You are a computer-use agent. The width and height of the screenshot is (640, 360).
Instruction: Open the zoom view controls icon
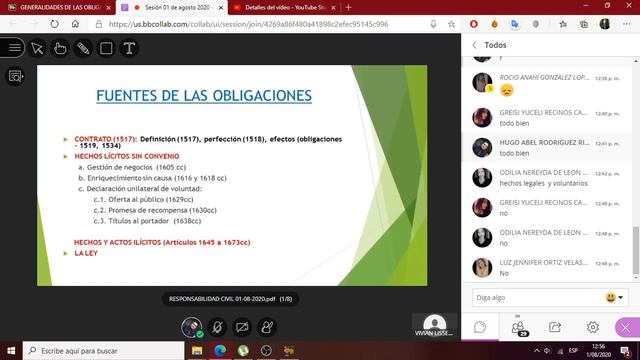coord(16,76)
